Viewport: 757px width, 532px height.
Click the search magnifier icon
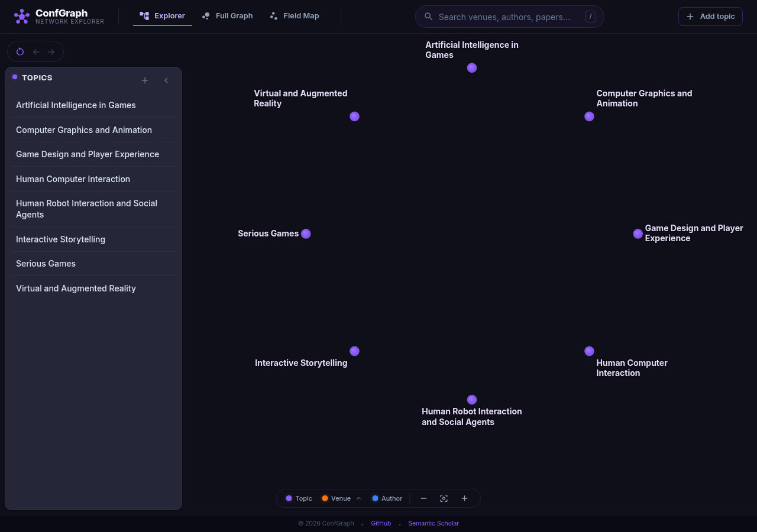429,17
